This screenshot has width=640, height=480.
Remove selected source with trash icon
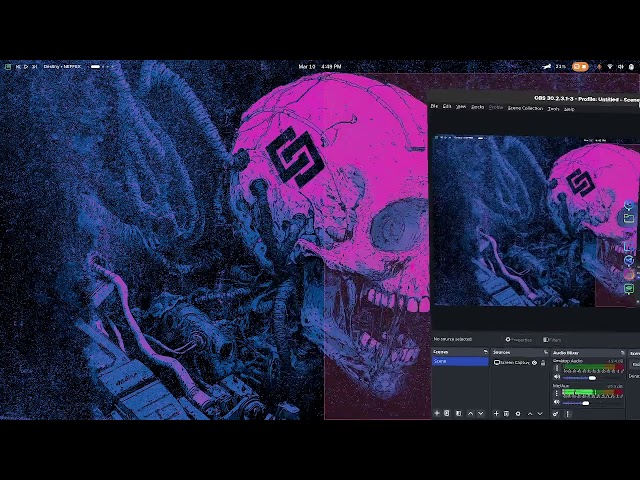pos(506,413)
